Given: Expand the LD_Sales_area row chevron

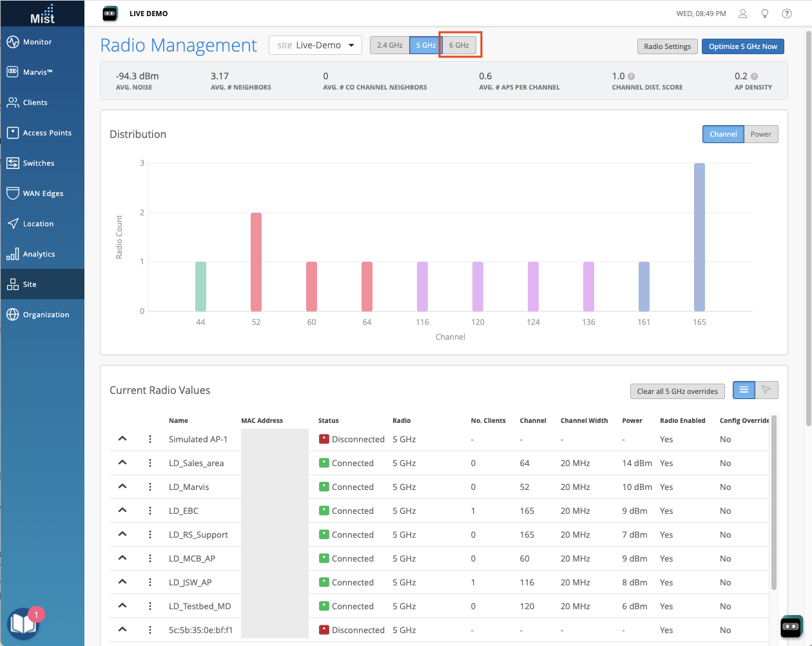Looking at the screenshot, I should coord(122,463).
